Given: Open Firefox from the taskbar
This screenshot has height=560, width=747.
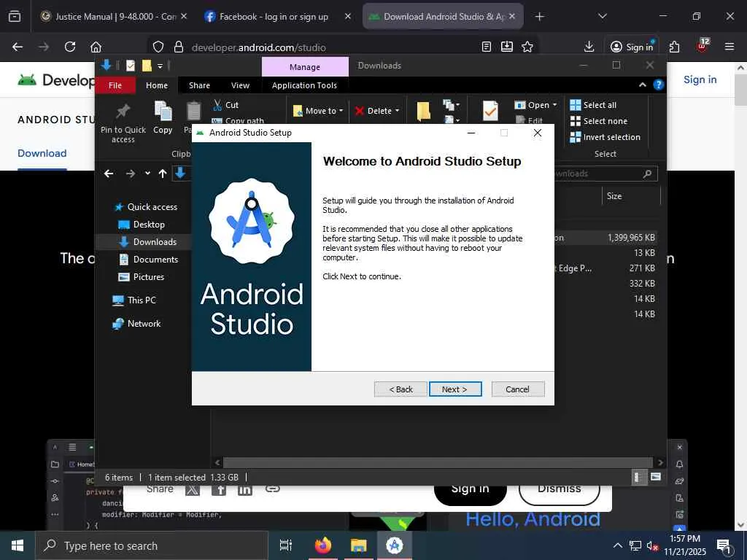Looking at the screenshot, I should pos(322,545).
